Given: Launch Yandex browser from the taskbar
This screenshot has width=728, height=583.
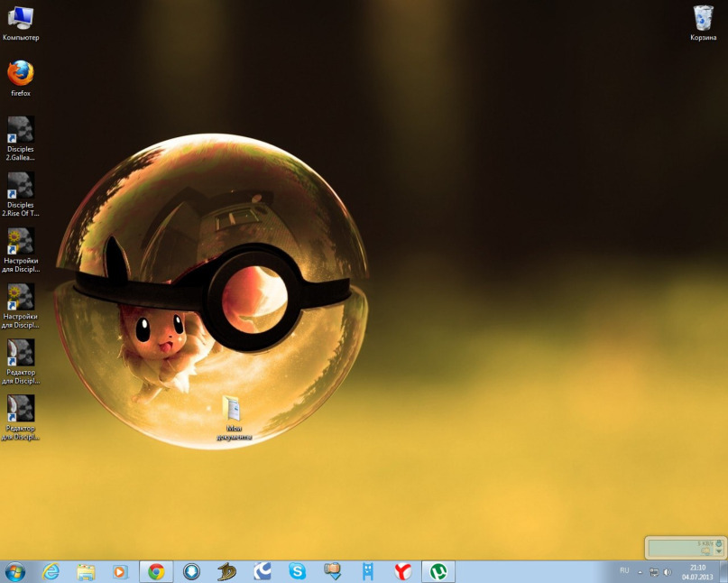Looking at the screenshot, I should coord(403,571).
